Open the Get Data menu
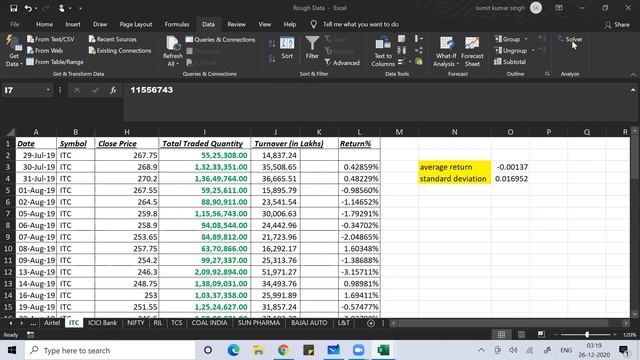Viewport: 640px width, 360px height. pyautogui.click(x=13, y=52)
